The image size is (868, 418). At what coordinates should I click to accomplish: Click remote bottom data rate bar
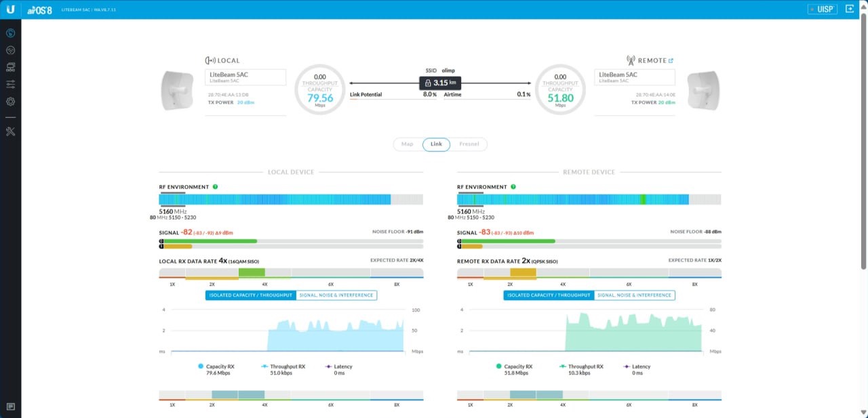point(589,395)
